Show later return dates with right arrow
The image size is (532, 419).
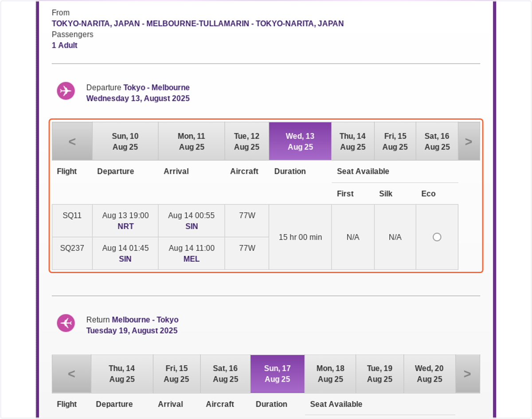tap(467, 374)
